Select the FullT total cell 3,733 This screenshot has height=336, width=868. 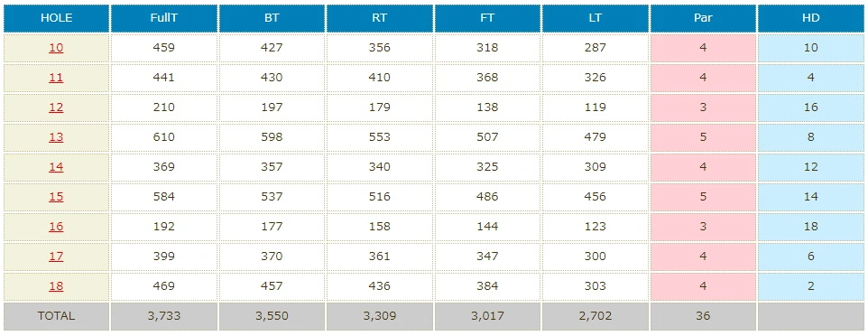[164, 317]
